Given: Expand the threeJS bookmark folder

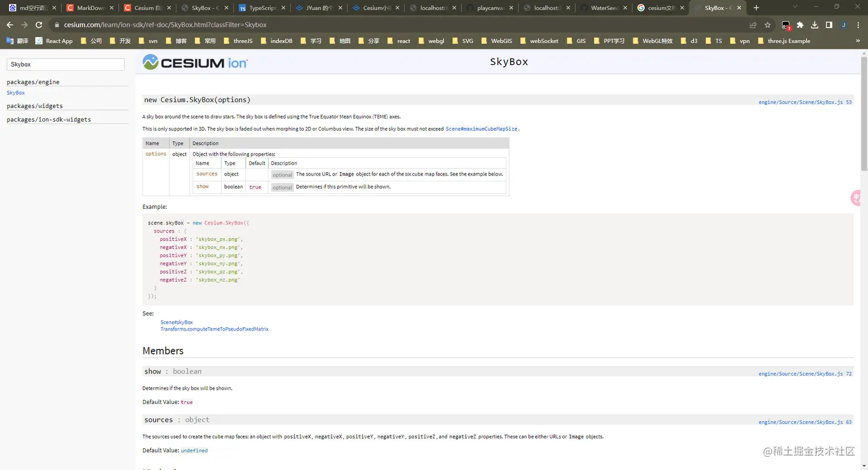Looking at the screenshot, I should point(238,41).
